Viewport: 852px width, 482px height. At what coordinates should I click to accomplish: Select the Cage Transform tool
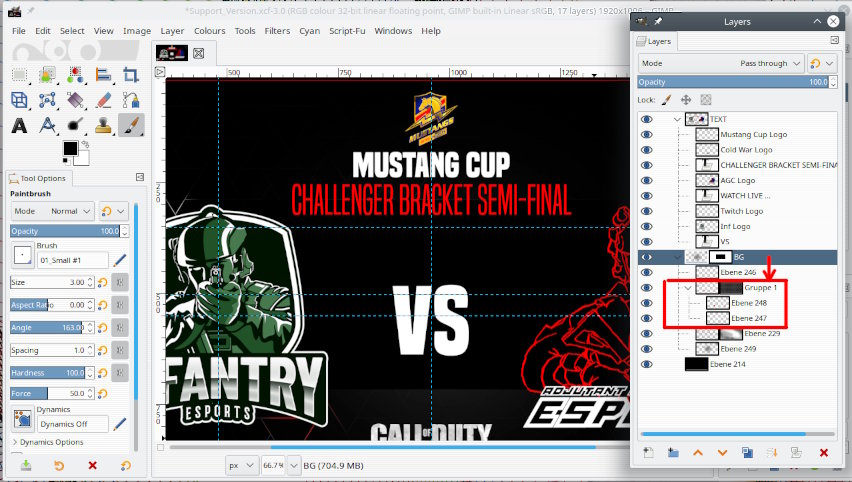(47, 100)
